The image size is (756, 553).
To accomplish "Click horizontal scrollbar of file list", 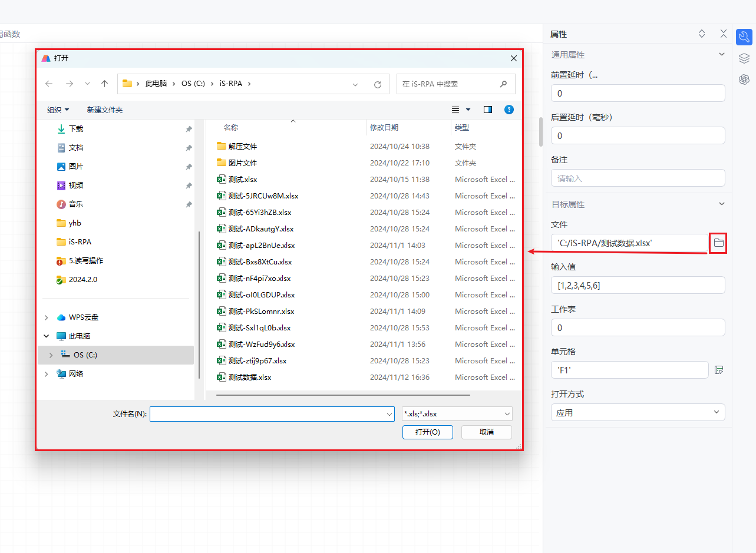I will coord(343,395).
